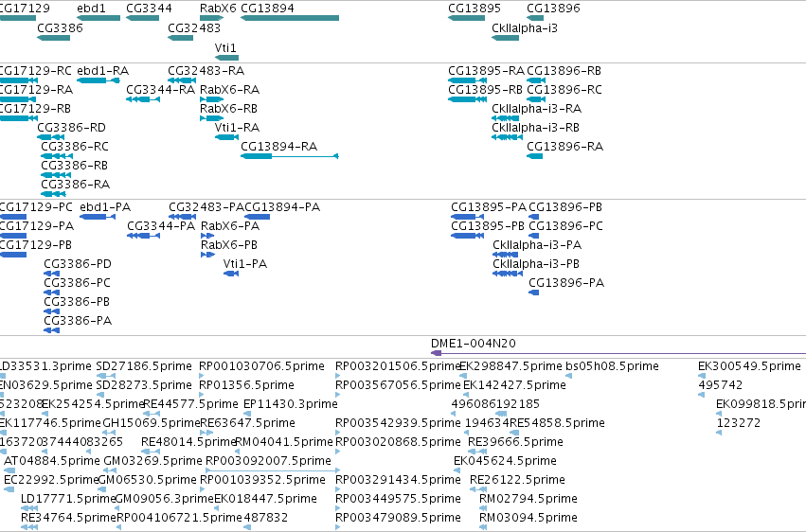Select the CG32483 gene label

[x=194, y=28]
